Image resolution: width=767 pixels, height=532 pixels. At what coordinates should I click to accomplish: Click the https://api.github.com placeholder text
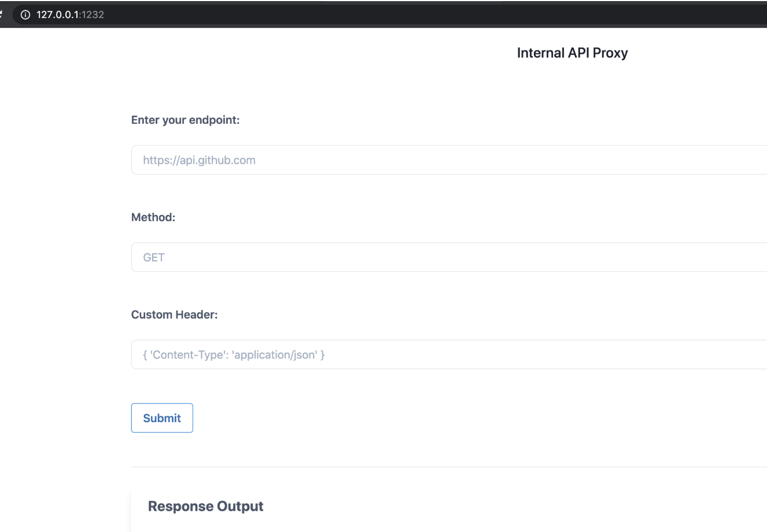click(199, 160)
